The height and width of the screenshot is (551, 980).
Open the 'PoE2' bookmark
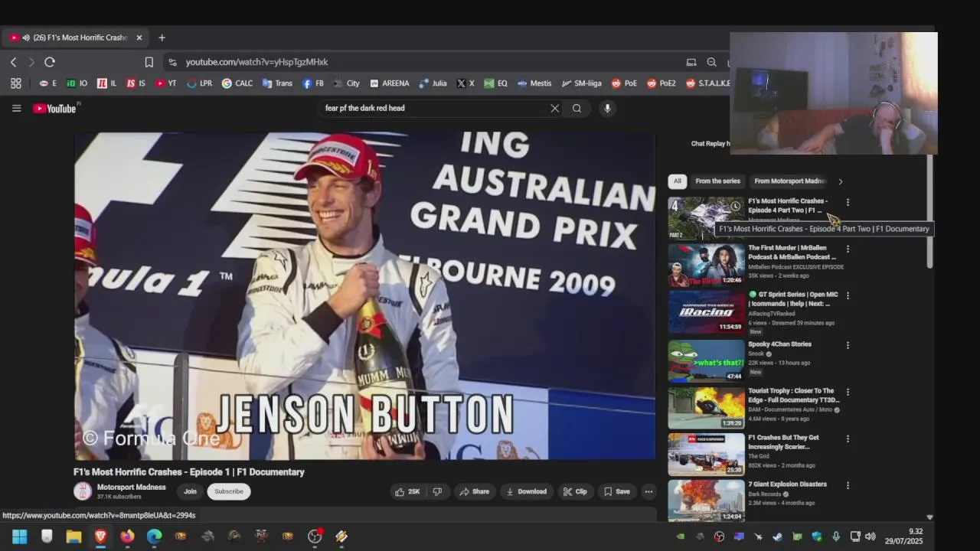(x=661, y=83)
